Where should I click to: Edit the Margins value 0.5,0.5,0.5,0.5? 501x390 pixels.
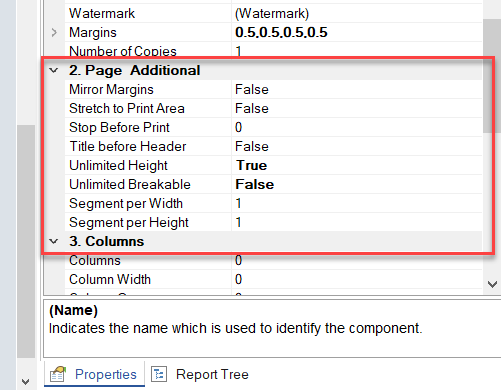pyautogui.click(x=357, y=32)
